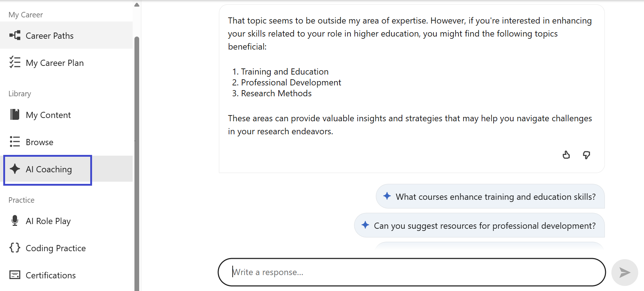The width and height of the screenshot is (644, 291).
Task: Click the Browse list icon
Action: pyautogui.click(x=15, y=142)
